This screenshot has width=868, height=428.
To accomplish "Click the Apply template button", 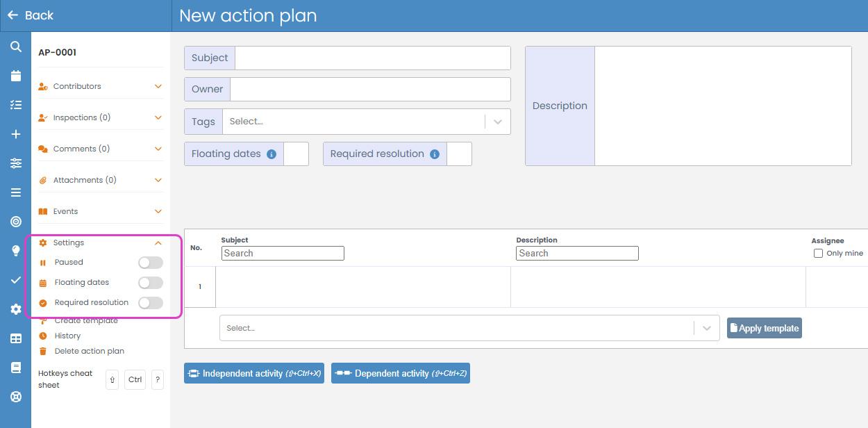I will (x=765, y=328).
